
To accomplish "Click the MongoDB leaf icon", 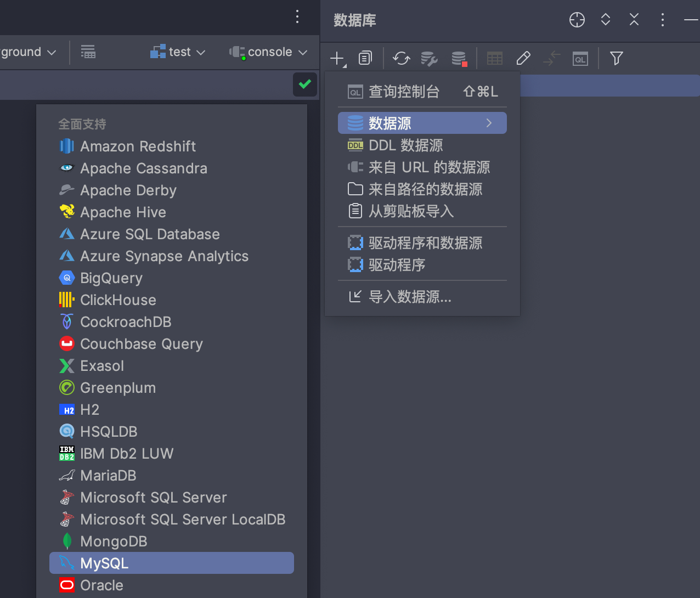I will [x=67, y=541].
